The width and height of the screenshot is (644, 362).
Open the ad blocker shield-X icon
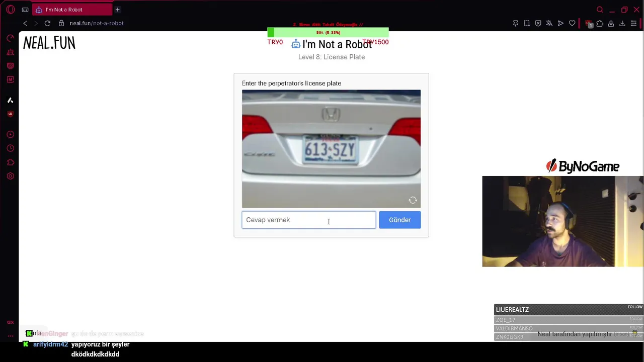(x=538, y=23)
